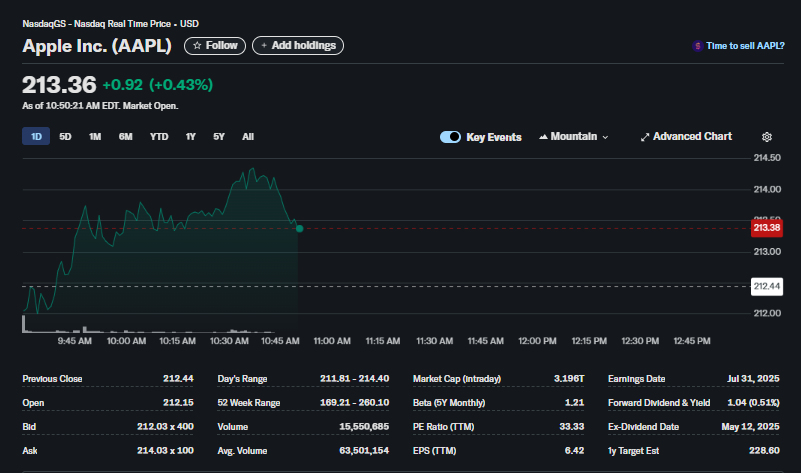
Task: Select the 5D time range tab
Action: (65, 136)
